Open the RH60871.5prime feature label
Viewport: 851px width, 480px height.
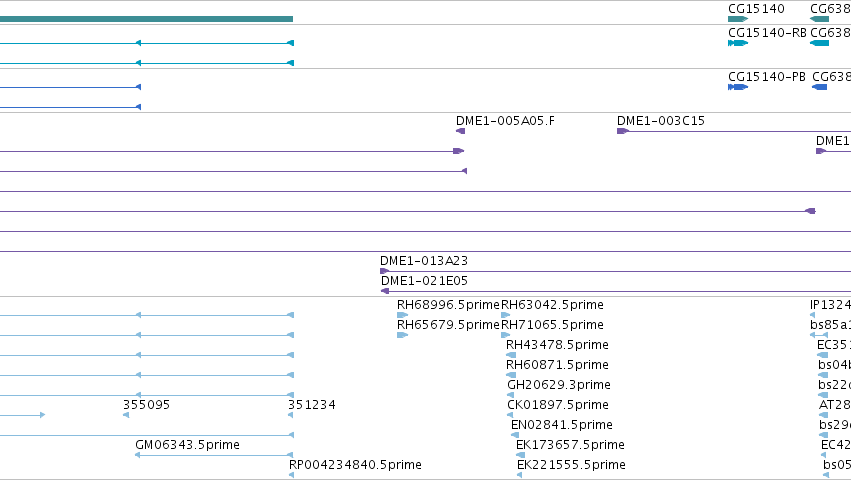[x=557, y=365]
